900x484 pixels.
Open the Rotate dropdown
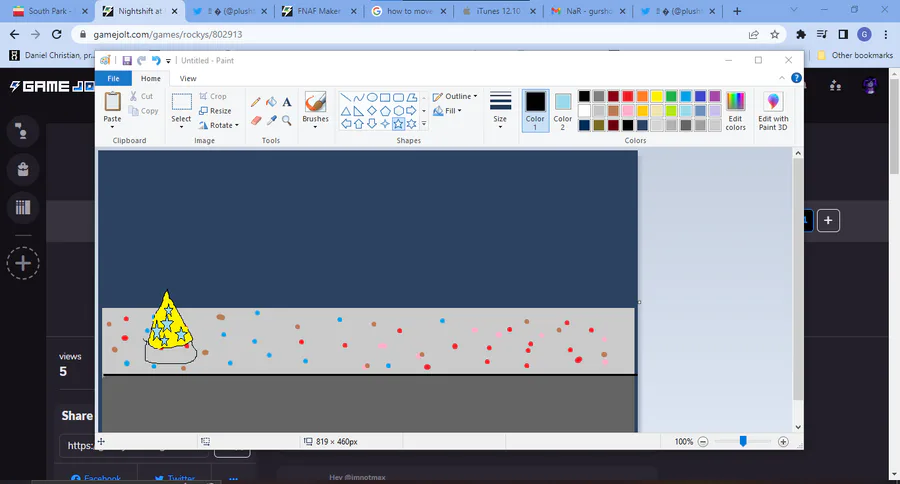(x=219, y=125)
